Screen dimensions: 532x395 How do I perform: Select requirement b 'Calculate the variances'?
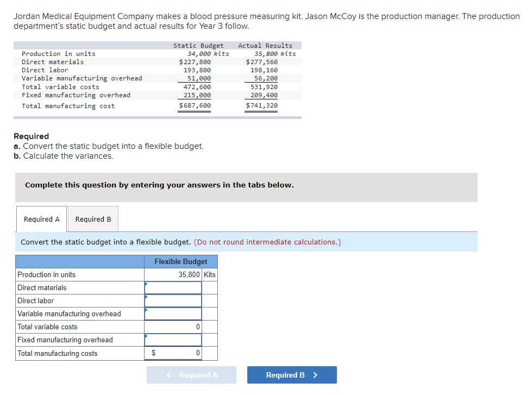point(64,156)
